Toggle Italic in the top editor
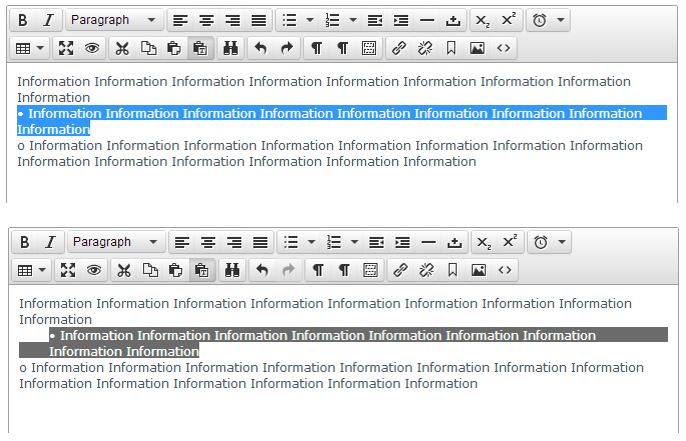Screen dimensions: 686x441 (x=49, y=20)
